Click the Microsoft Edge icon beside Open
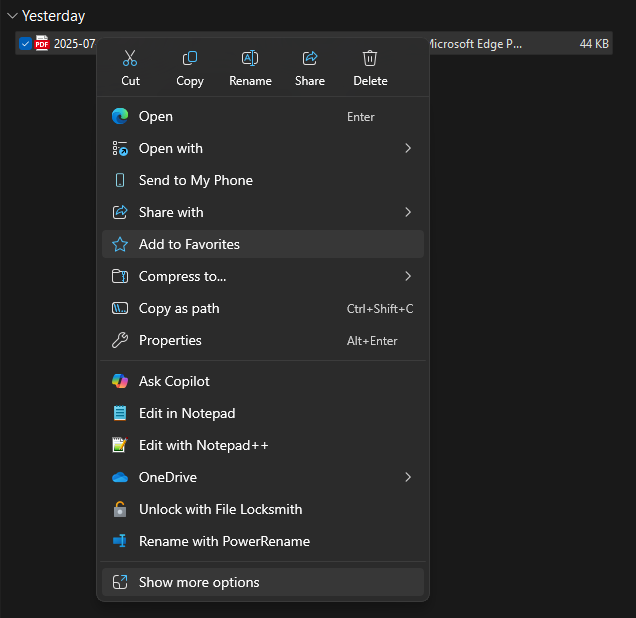The height and width of the screenshot is (618, 636). coord(120,116)
